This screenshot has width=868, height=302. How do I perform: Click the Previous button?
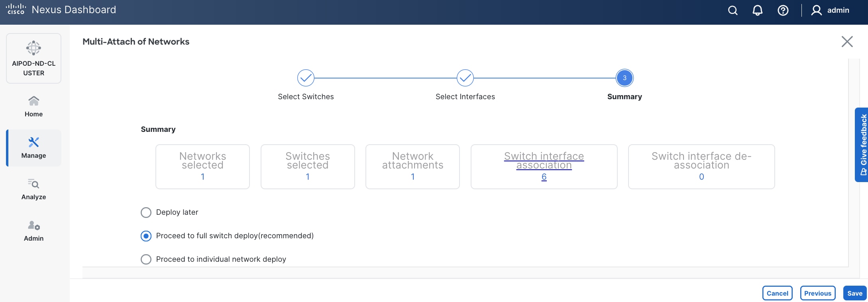[x=818, y=293]
